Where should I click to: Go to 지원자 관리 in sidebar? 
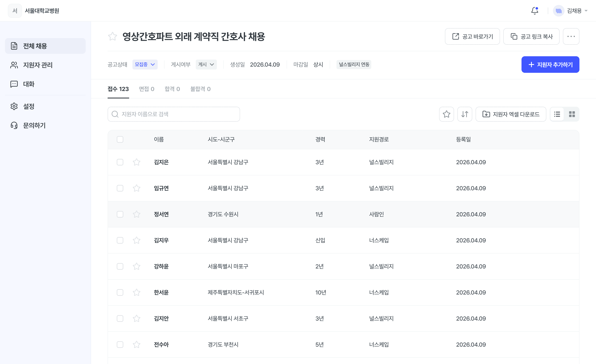(x=45, y=65)
